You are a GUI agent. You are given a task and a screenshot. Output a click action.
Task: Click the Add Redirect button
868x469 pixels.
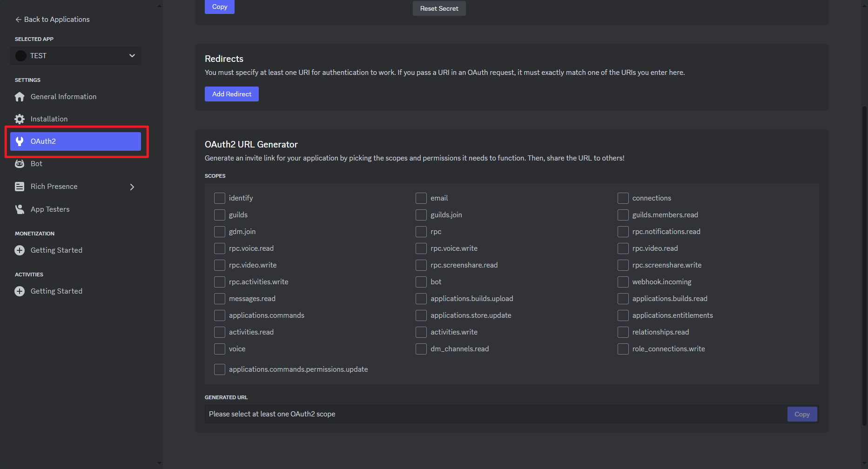point(232,94)
